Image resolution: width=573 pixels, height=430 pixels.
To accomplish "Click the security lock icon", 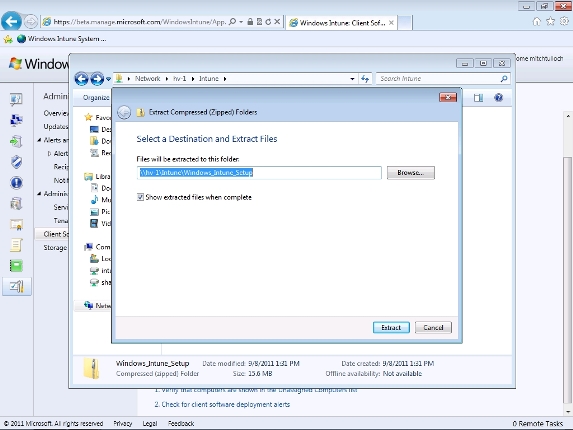I will 250,22.
